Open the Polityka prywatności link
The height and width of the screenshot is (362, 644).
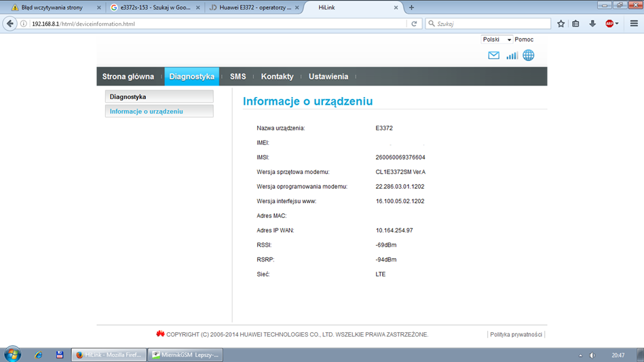[x=516, y=335]
